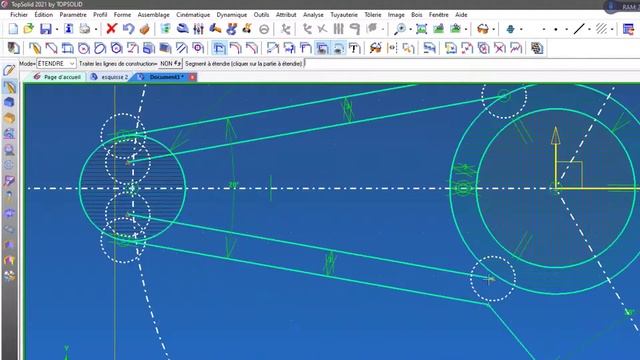The height and width of the screenshot is (360, 640).
Task: Open the Édition menu
Action: coord(44,15)
